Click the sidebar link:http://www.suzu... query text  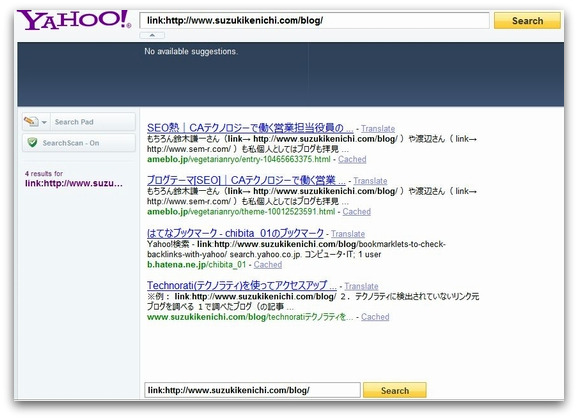74,183
